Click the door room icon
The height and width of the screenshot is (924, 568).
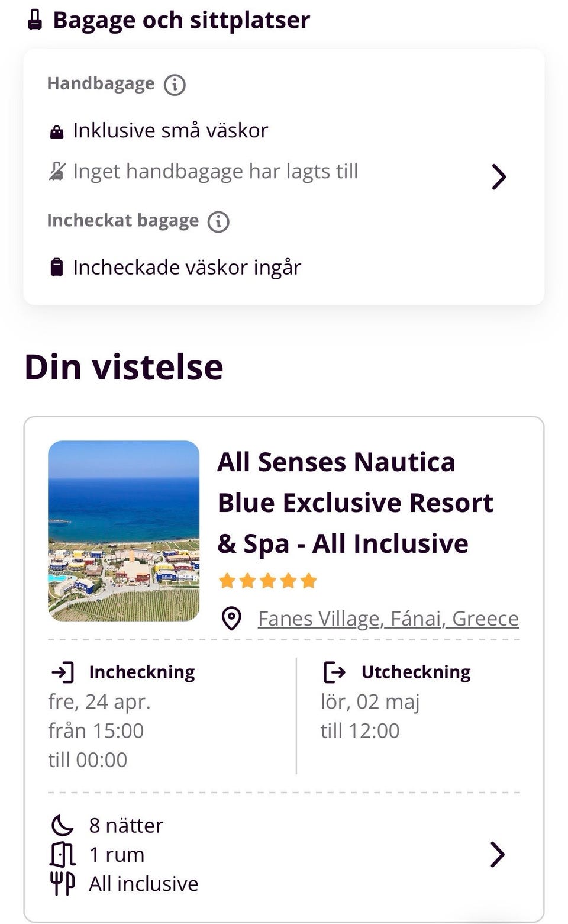coord(62,854)
